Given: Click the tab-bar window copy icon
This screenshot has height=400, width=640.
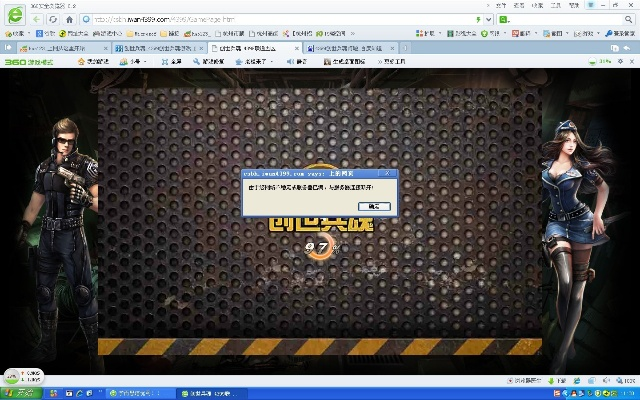Looking at the screenshot, I should click(x=614, y=48).
